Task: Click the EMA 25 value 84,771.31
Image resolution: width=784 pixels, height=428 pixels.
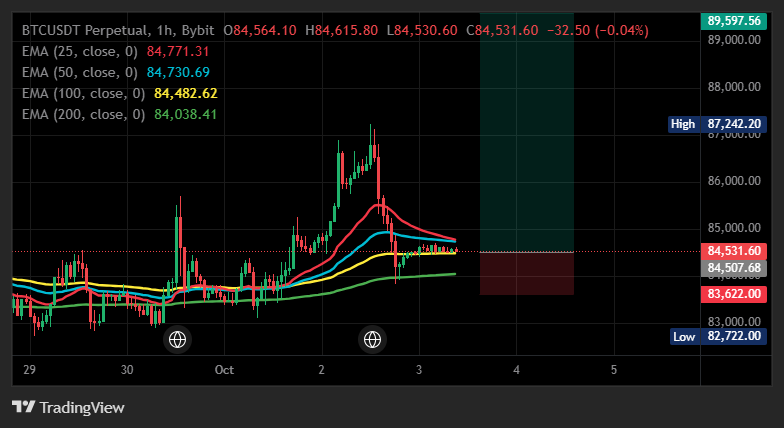Action: coord(178,52)
